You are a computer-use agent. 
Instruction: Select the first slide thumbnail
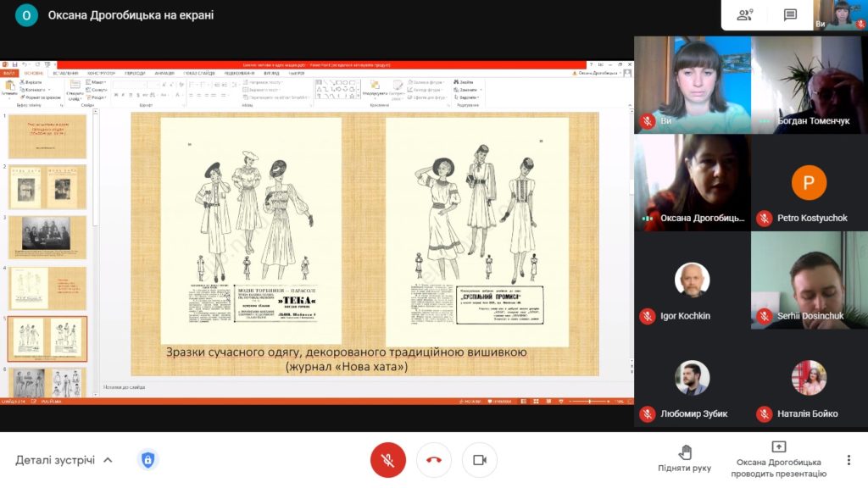pyautogui.click(x=47, y=136)
